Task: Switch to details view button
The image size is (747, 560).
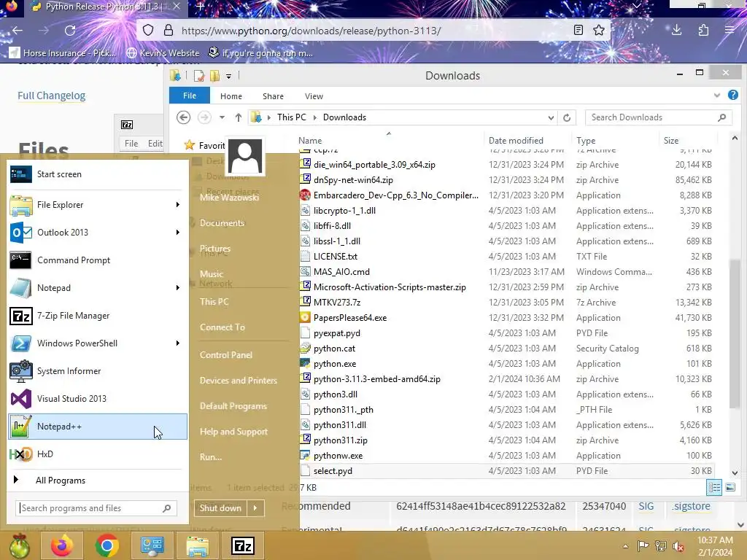Action: pyautogui.click(x=714, y=487)
